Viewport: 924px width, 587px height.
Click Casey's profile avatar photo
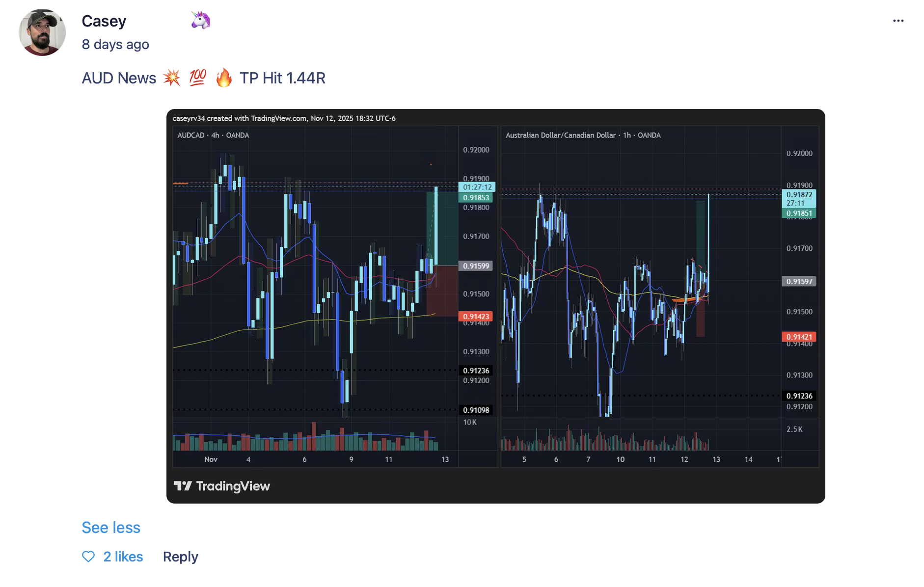(x=42, y=32)
